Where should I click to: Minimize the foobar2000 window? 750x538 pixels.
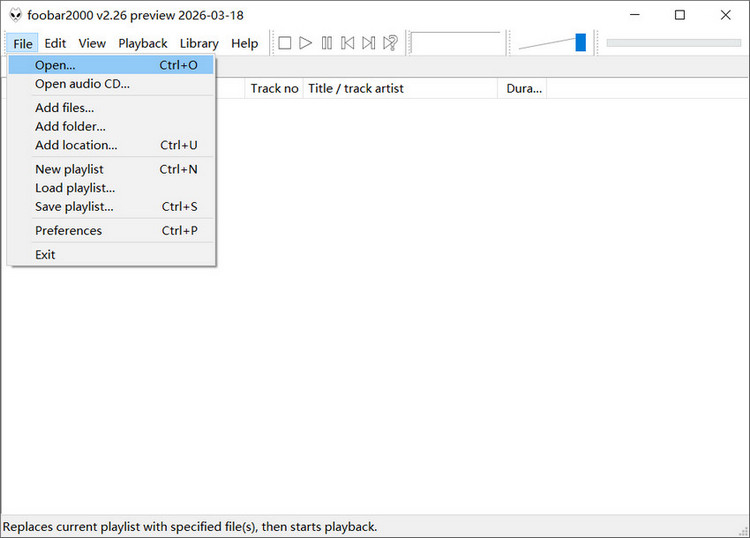[x=635, y=15]
